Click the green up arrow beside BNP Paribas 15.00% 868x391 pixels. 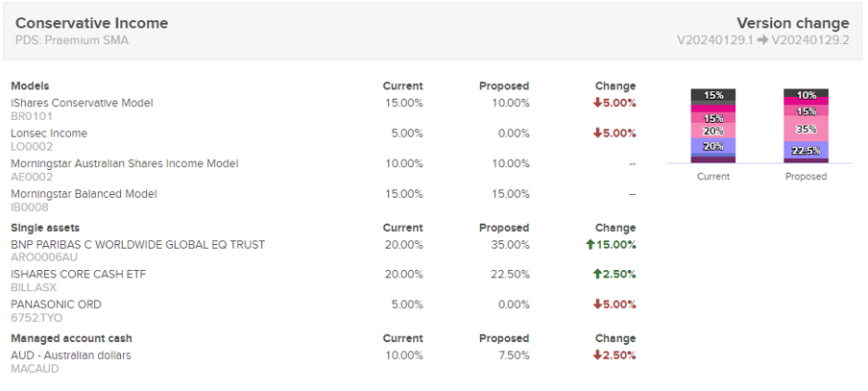click(590, 244)
